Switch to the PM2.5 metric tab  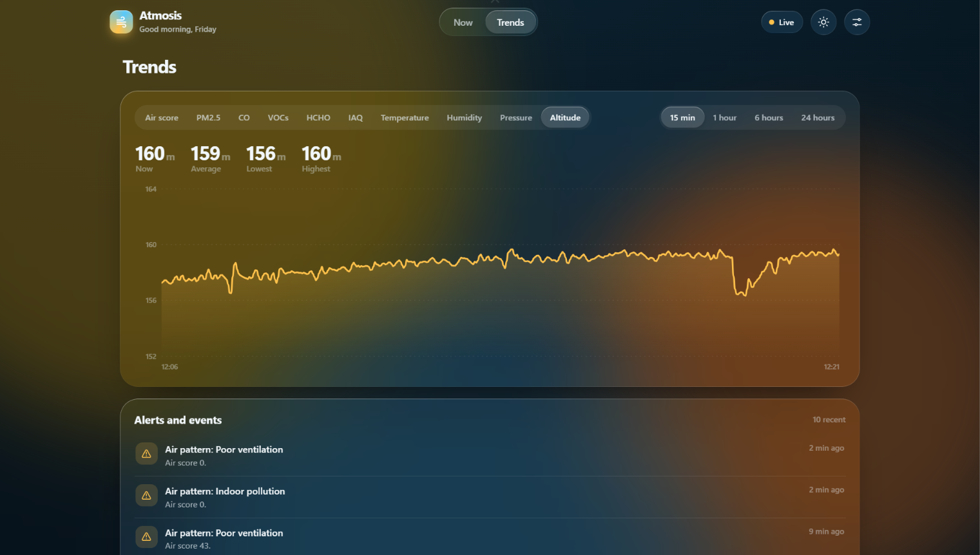(208, 118)
